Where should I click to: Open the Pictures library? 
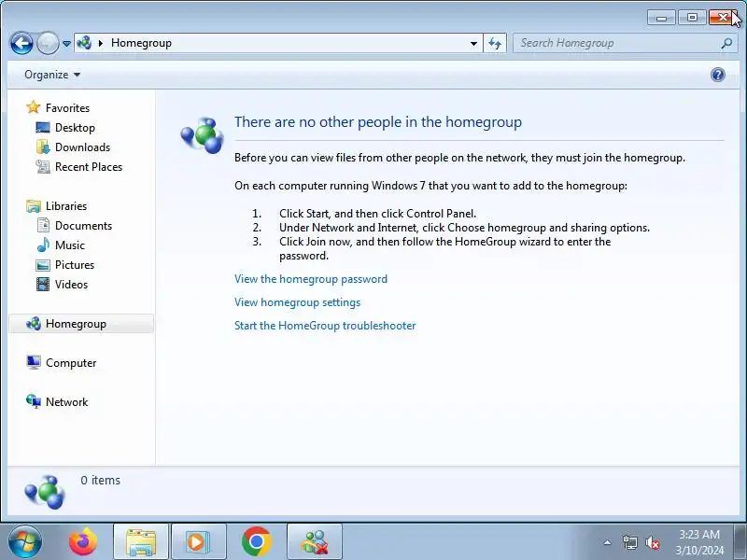click(75, 264)
